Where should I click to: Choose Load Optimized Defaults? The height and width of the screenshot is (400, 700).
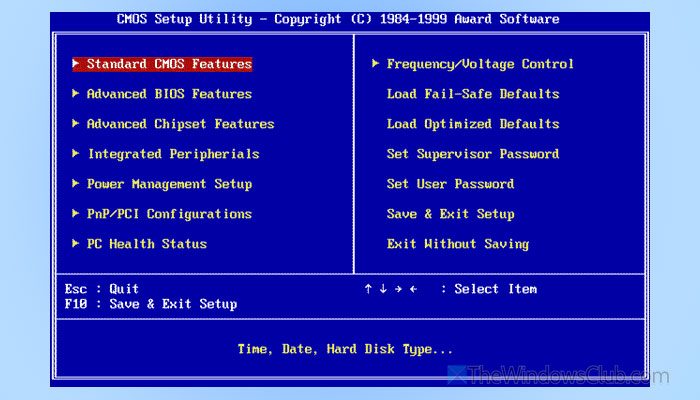pos(473,124)
